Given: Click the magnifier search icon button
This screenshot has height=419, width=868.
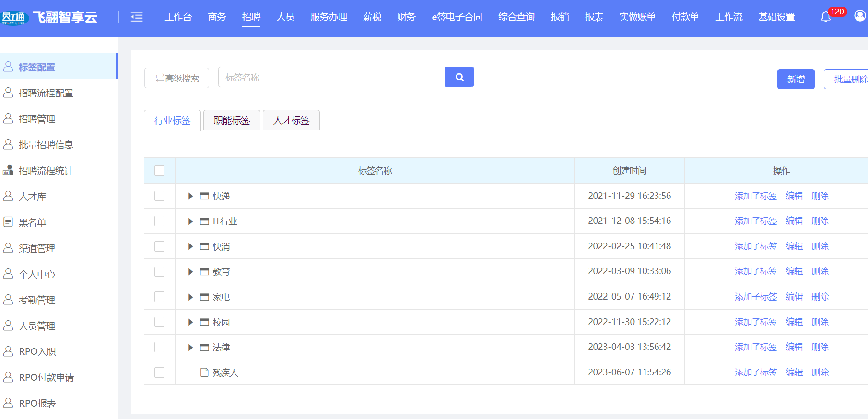Looking at the screenshot, I should [459, 77].
